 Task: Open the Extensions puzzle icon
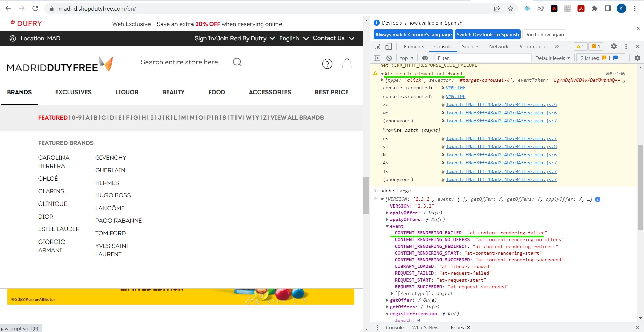coord(594,9)
